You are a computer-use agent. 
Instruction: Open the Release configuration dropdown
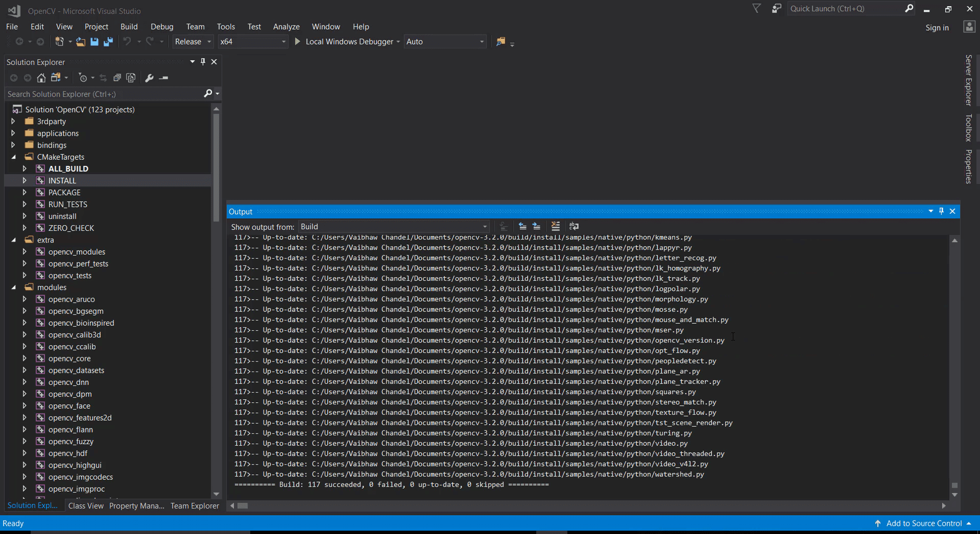point(209,41)
